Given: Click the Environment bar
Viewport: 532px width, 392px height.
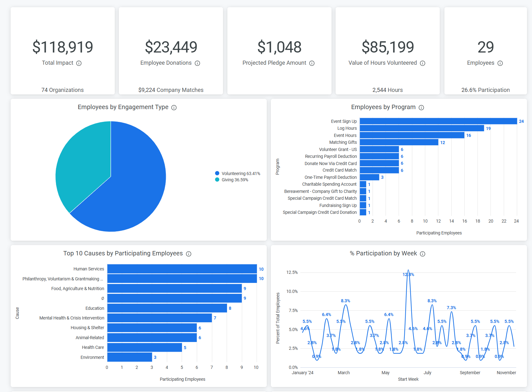Looking at the screenshot, I should pyautogui.click(x=129, y=357).
